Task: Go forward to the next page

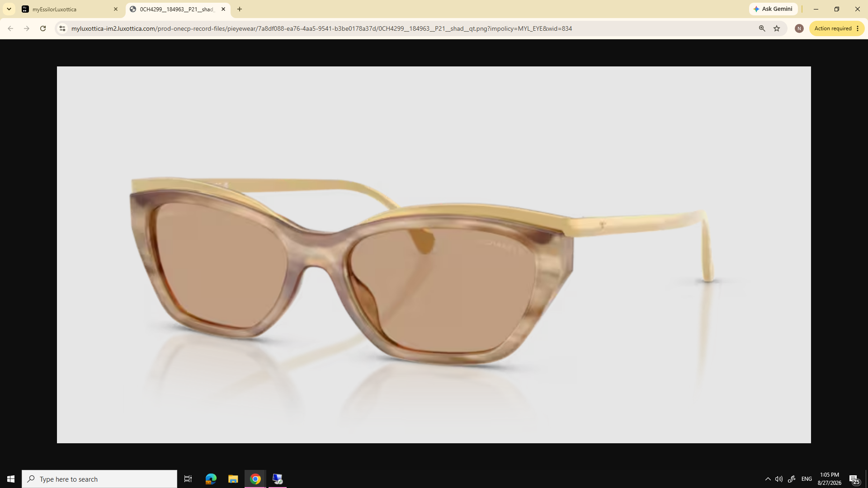Action: pyautogui.click(x=27, y=28)
